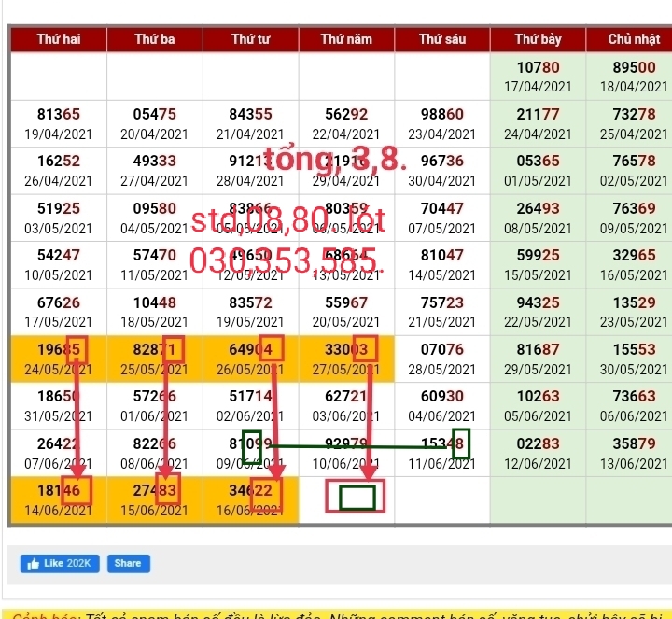Open the Chủ nhật column header
The width and height of the screenshot is (672, 619).
coord(634,39)
